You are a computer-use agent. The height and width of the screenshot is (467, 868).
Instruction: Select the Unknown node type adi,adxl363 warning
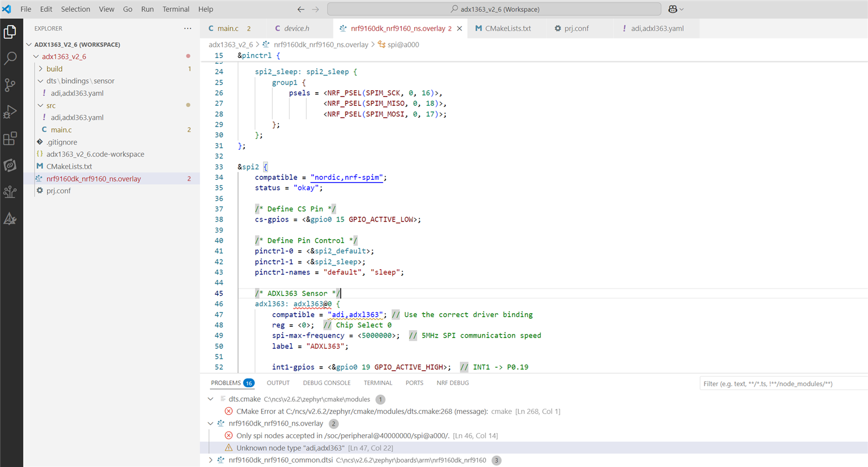[x=534, y=448]
